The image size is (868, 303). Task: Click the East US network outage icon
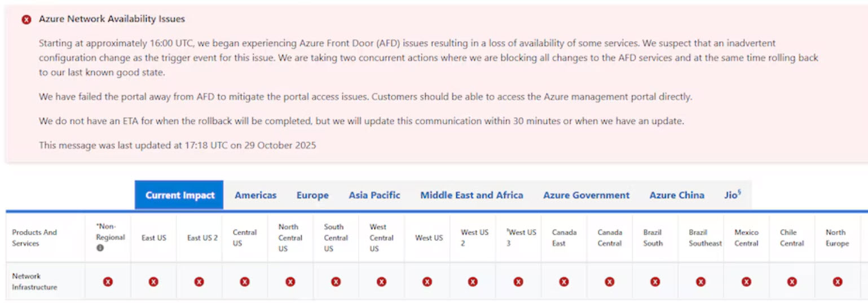click(153, 282)
